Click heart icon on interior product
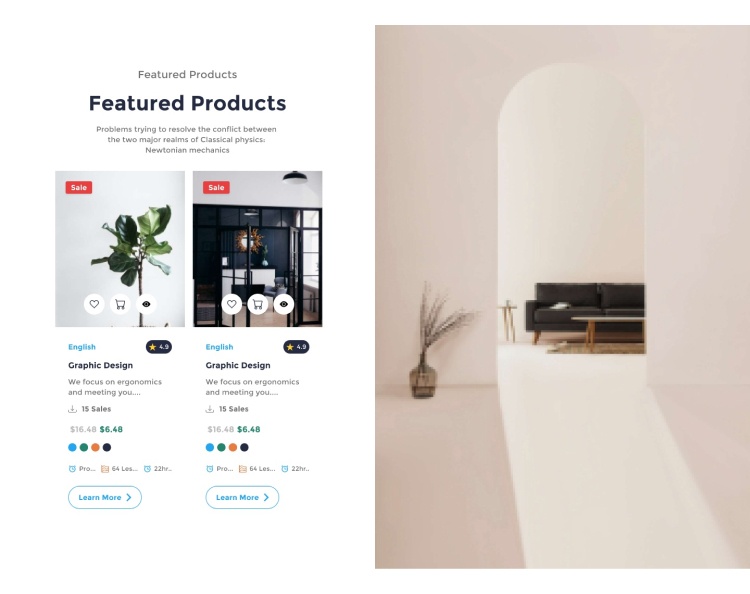 click(232, 304)
